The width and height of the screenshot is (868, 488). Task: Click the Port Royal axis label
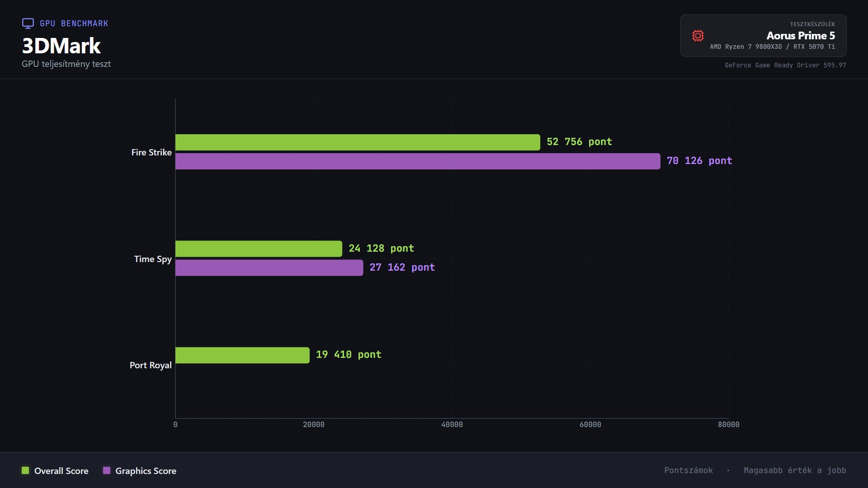[151, 365]
